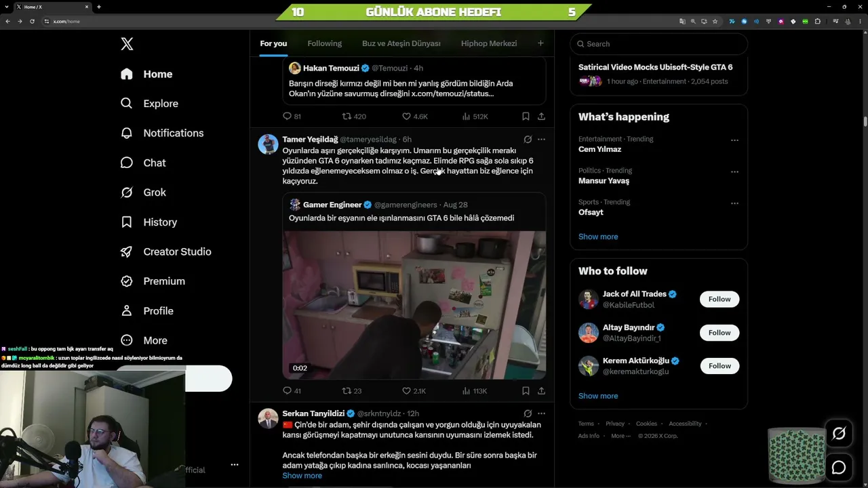Screen dimensions: 868x488
Task: Follow Kerem Aktürkoğlu
Action: pyautogui.click(x=719, y=366)
